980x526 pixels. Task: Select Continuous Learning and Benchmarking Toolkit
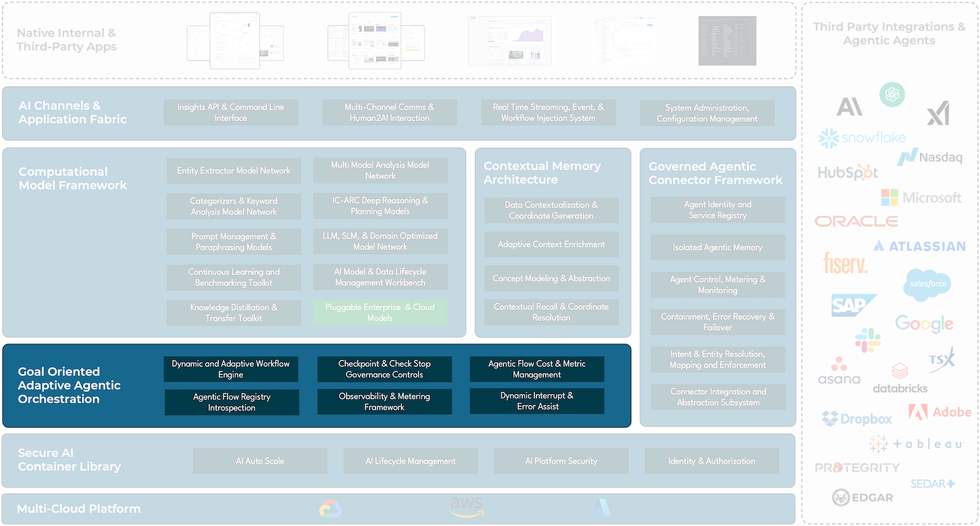[234, 278]
